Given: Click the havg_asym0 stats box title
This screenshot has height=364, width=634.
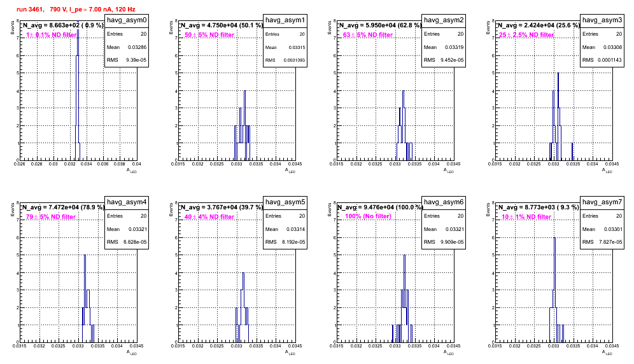Looking at the screenshot, I should click(127, 20).
